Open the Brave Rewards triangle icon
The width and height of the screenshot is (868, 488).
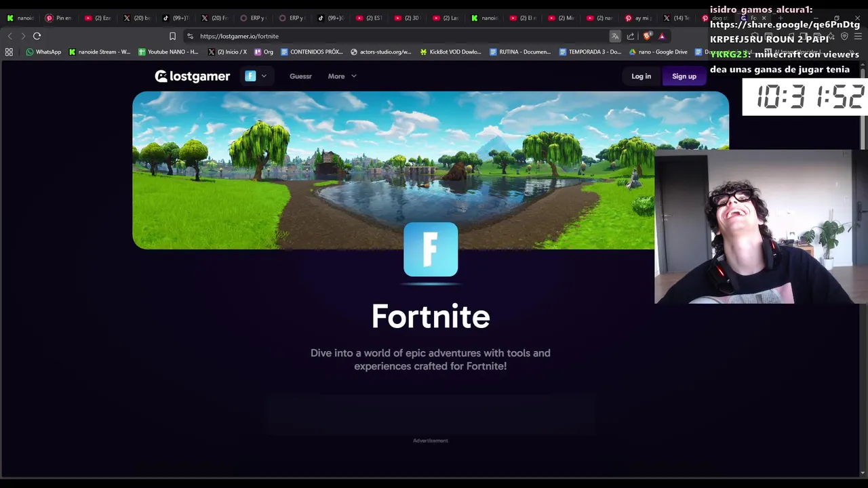[662, 36]
